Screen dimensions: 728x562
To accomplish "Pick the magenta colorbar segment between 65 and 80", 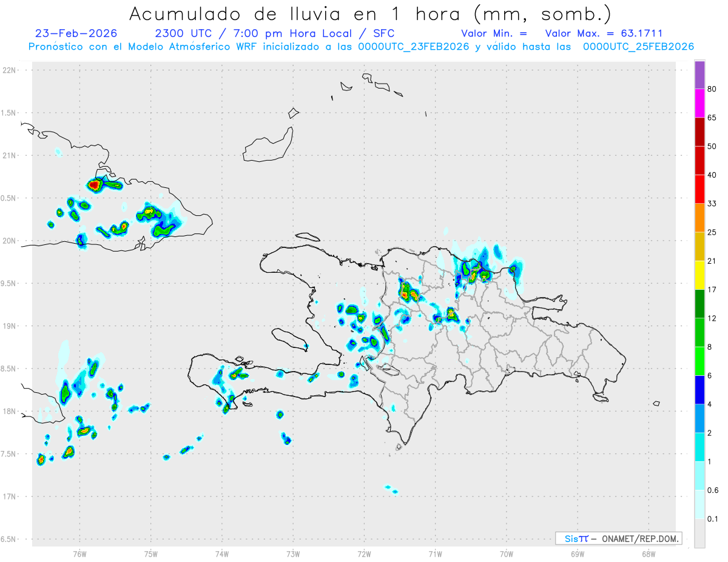I will point(699,103).
